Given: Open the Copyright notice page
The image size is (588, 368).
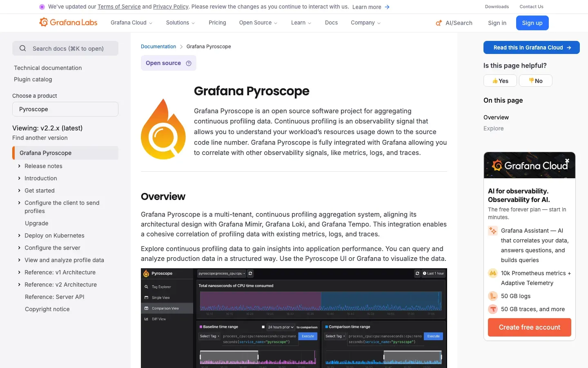Looking at the screenshot, I should click(47, 309).
